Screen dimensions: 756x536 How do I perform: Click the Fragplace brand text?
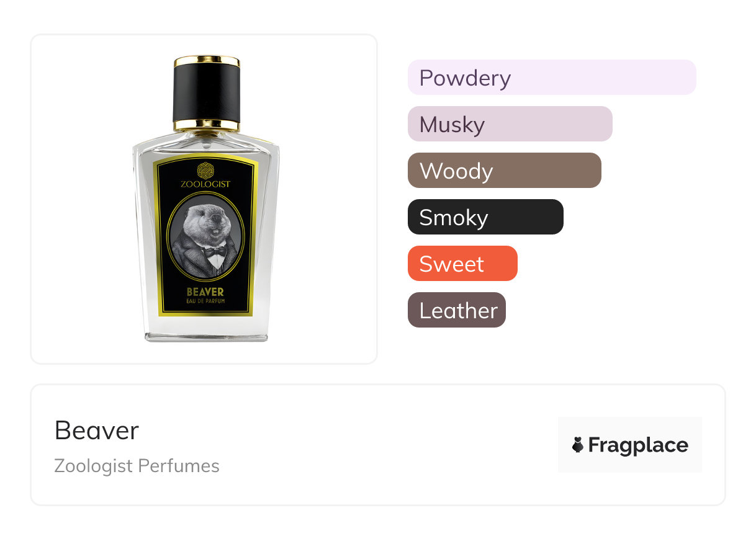(x=638, y=445)
